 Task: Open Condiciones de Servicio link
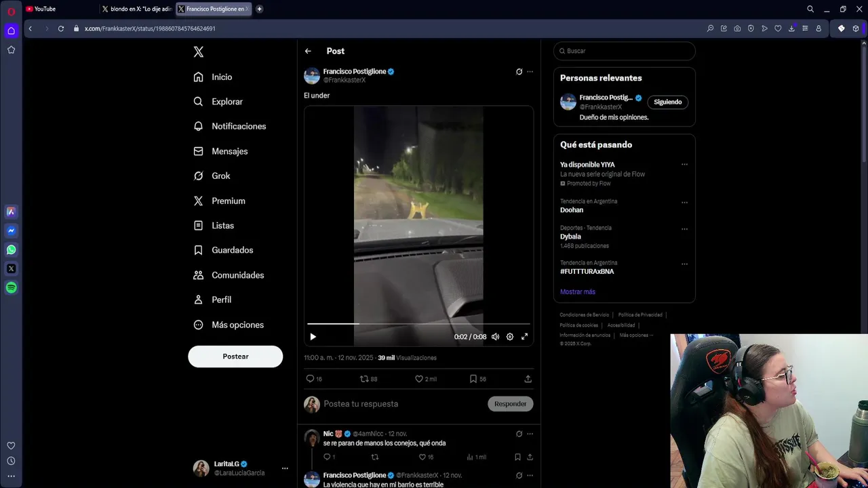[585, 315]
